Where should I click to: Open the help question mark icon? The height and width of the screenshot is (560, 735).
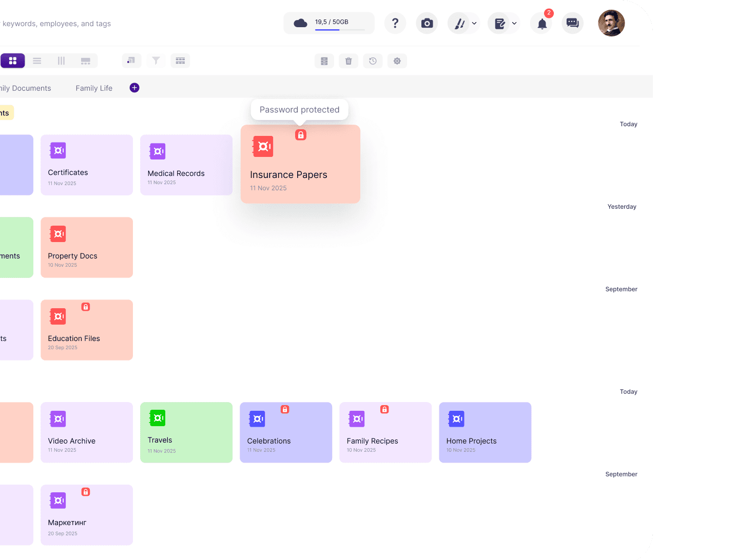[395, 23]
